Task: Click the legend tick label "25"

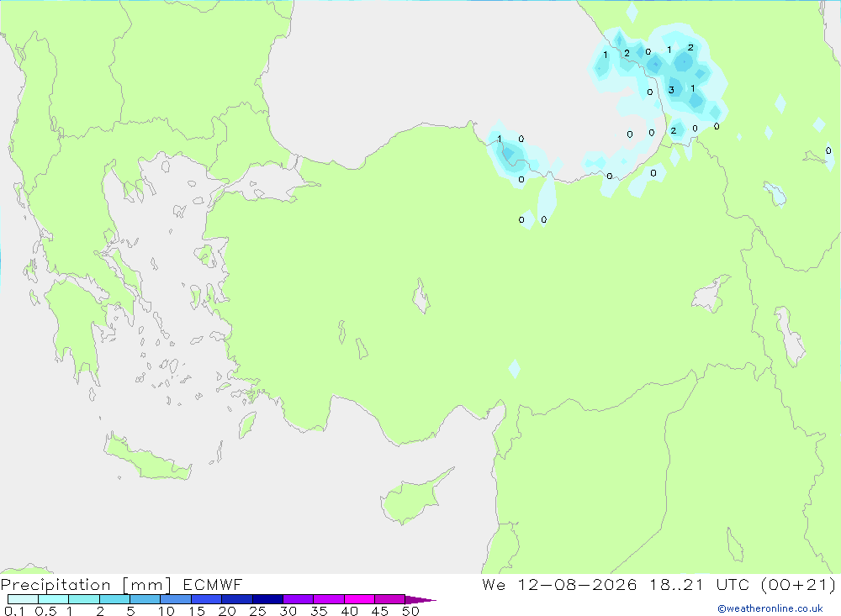Action: tap(257, 611)
